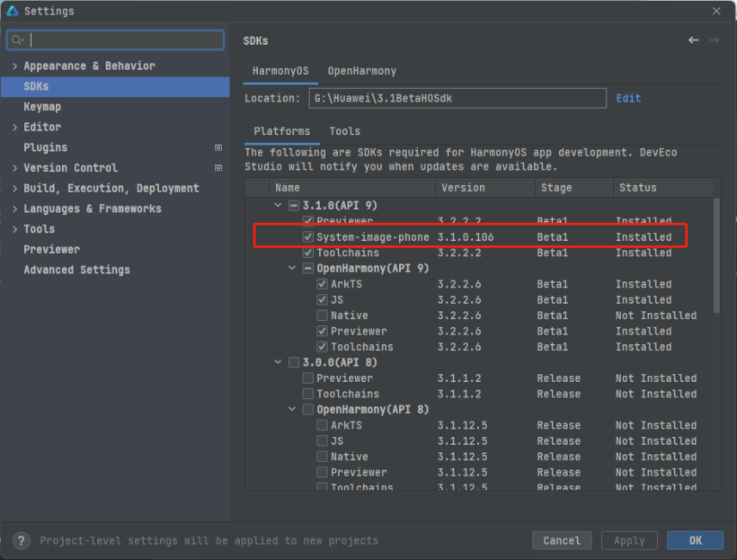Click the icon beside Version Control sidebar entry
The image size is (737, 560).
(217, 167)
